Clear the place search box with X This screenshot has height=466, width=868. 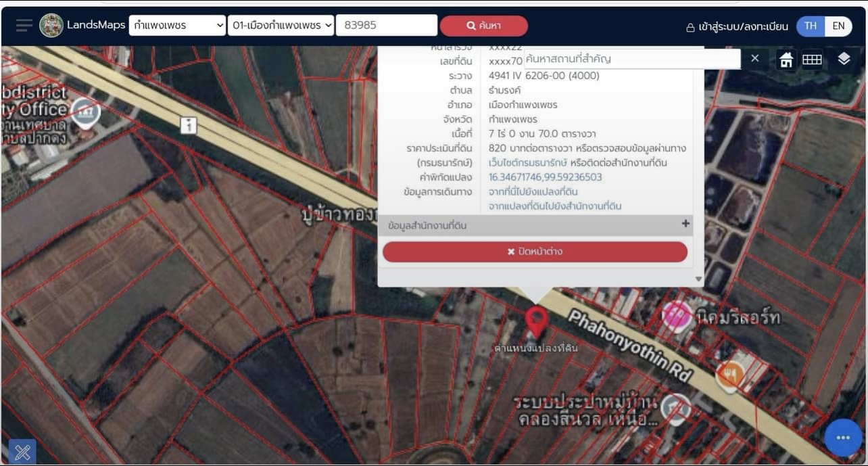[x=755, y=59]
